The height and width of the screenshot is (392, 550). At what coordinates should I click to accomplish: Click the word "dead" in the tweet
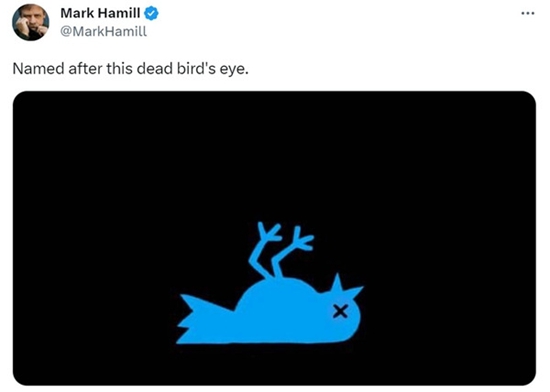pos(155,69)
